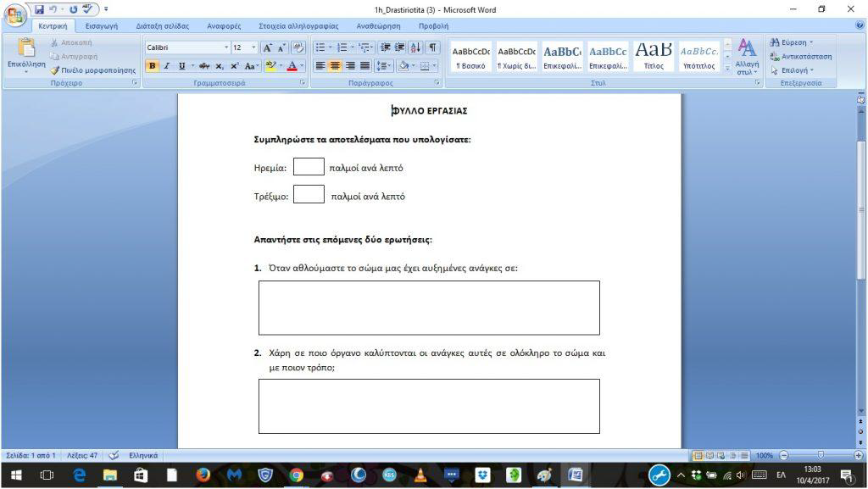Toggle center alignment

(335, 66)
